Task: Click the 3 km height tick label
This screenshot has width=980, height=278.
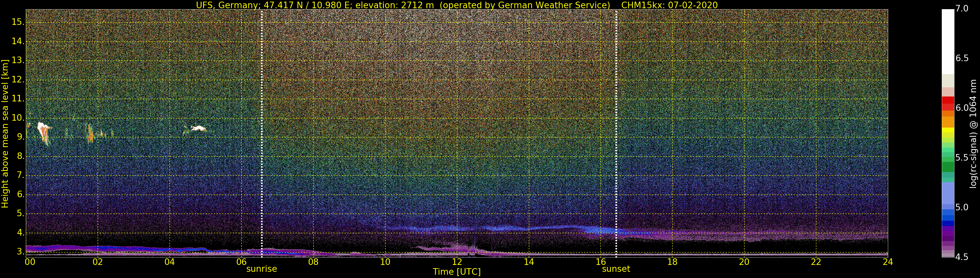Action: 20,252
